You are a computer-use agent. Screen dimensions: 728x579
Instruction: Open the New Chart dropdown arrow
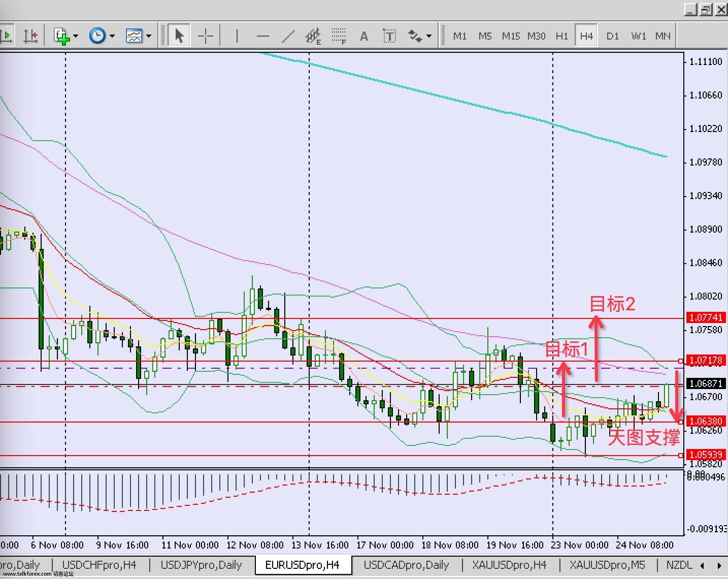click(76, 36)
